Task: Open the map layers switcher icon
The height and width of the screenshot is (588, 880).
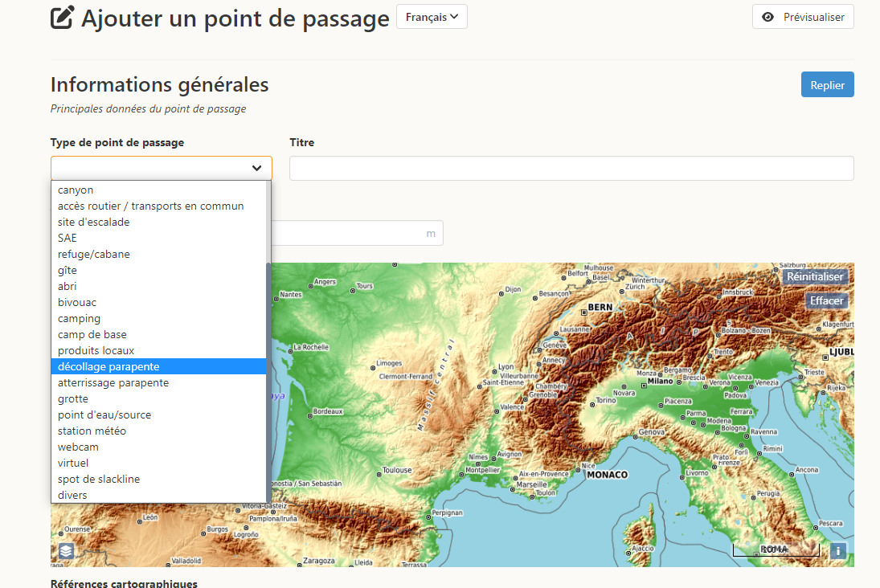Action: point(66,551)
